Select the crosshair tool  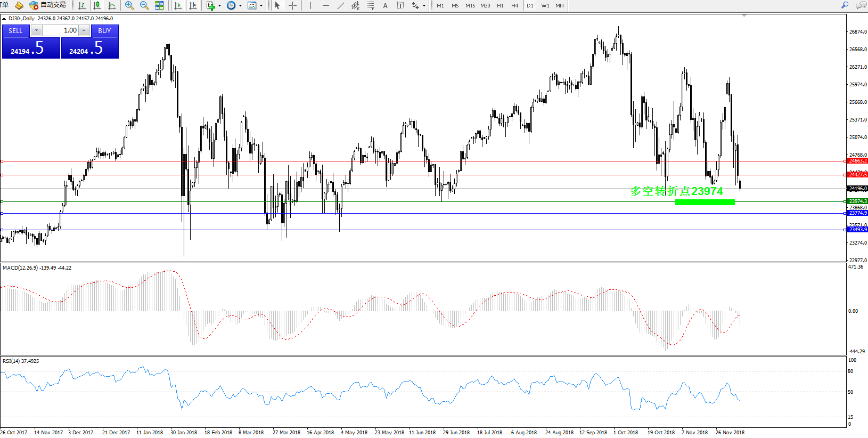[292, 6]
